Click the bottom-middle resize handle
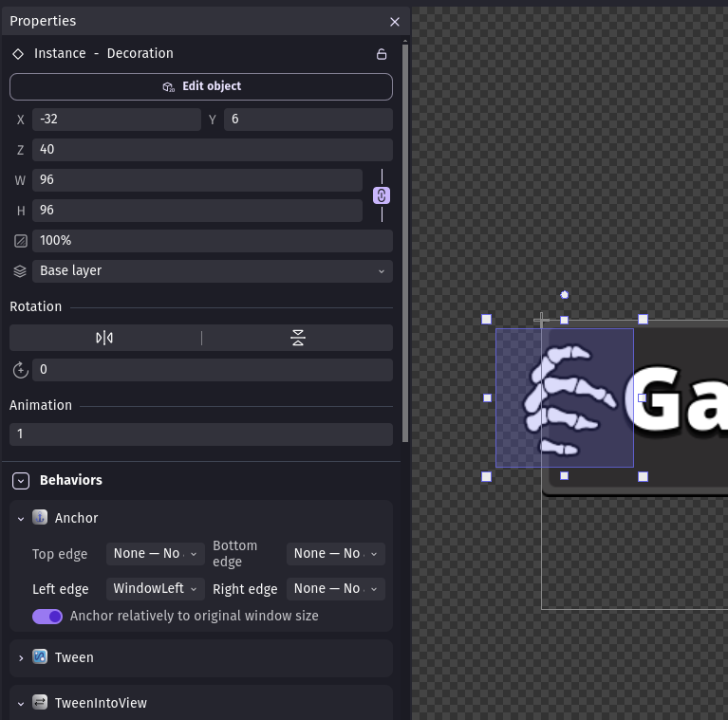Image resolution: width=728 pixels, height=720 pixels. [564, 475]
